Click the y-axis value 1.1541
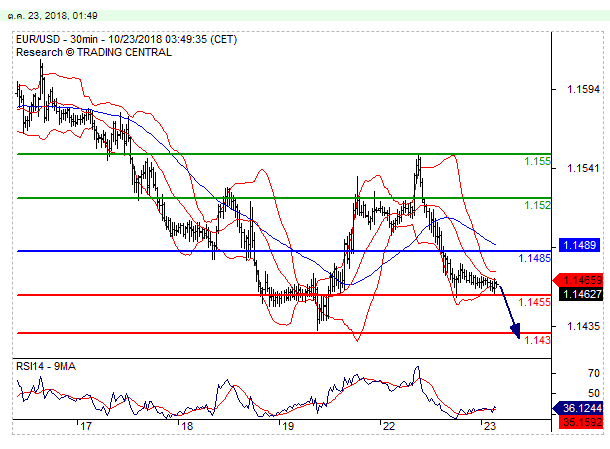This screenshot has height=449, width=610. pyautogui.click(x=583, y=168)
